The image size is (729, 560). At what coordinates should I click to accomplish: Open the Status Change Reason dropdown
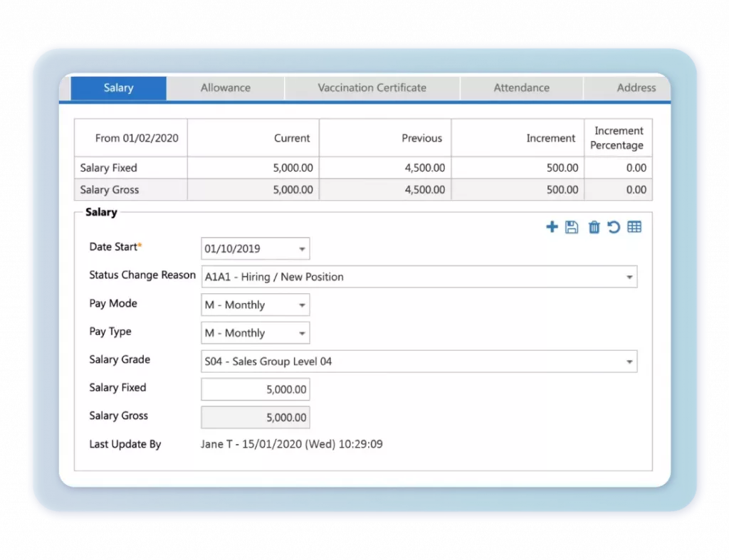click(629, 277)
